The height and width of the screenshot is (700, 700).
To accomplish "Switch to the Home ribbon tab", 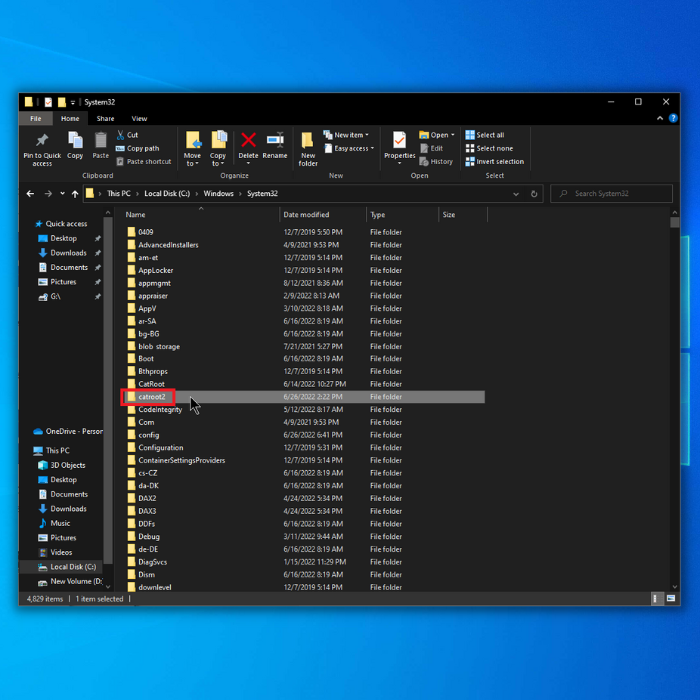I will [70, 118].
